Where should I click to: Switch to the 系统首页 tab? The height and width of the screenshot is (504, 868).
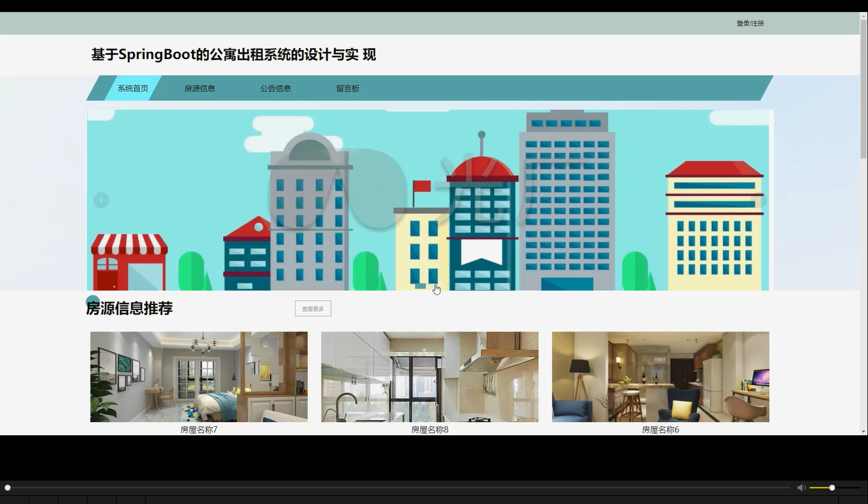[x=132, y=88]
